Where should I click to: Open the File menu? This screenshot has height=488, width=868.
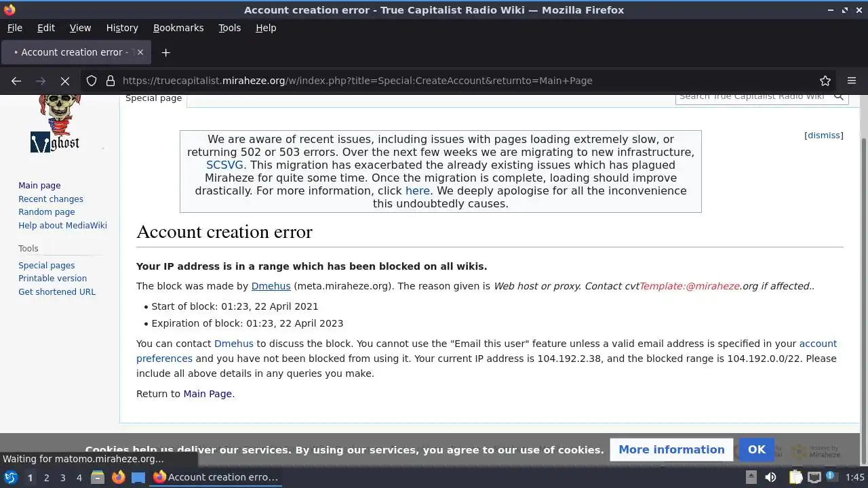[15, 28]
